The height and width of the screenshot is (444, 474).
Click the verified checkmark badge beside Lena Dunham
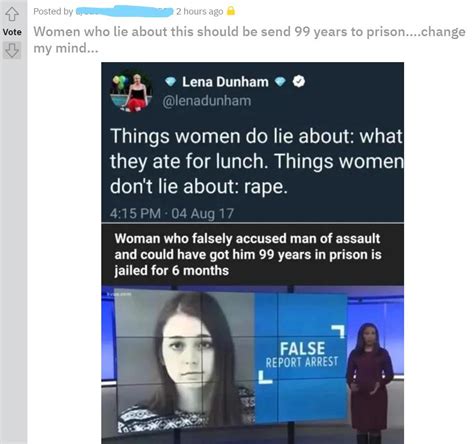(299, 82)
